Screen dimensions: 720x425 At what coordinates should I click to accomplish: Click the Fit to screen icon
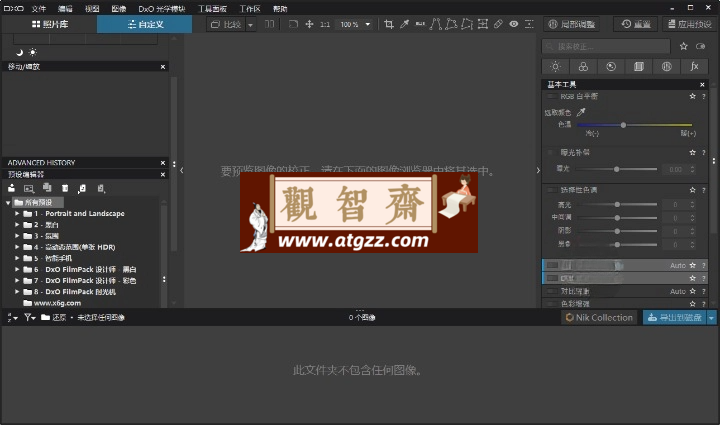[x=293, y=24]
